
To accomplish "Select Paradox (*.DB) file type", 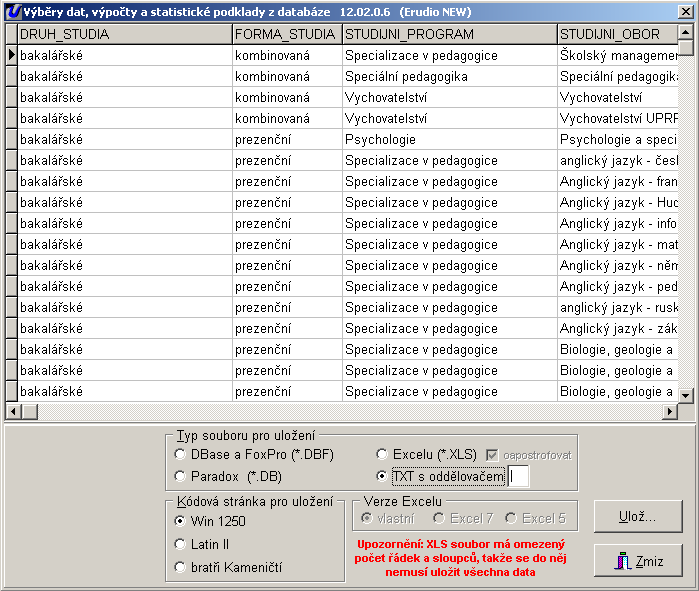I will pyautogui.click(x=181, y=476).
